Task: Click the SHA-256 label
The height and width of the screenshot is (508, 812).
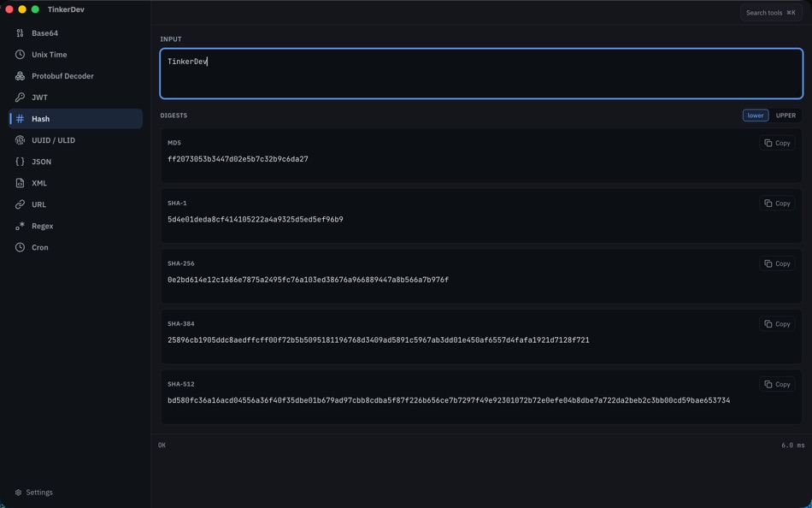Action: click(180, 263)
